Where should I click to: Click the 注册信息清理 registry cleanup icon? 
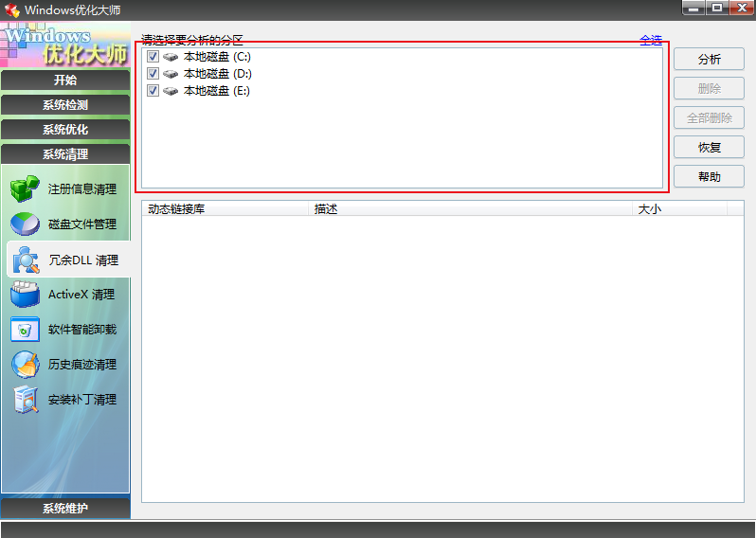point(25,188)
